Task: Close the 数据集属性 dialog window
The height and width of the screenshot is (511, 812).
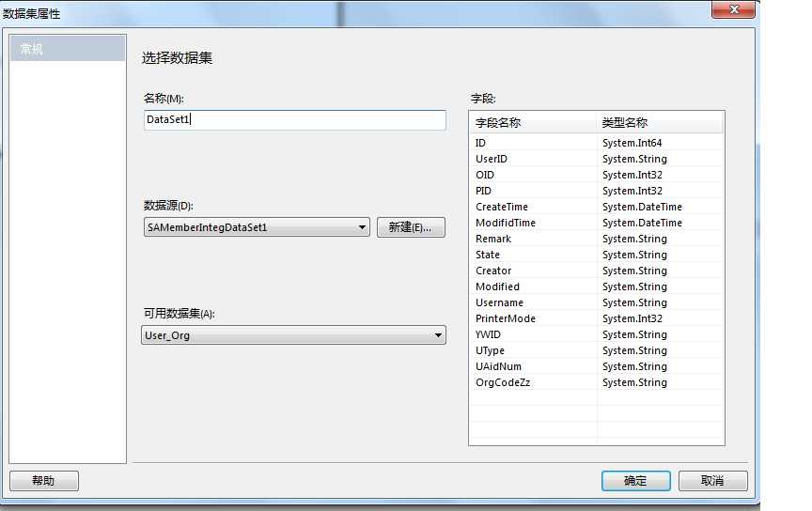Action: point(733,9)
